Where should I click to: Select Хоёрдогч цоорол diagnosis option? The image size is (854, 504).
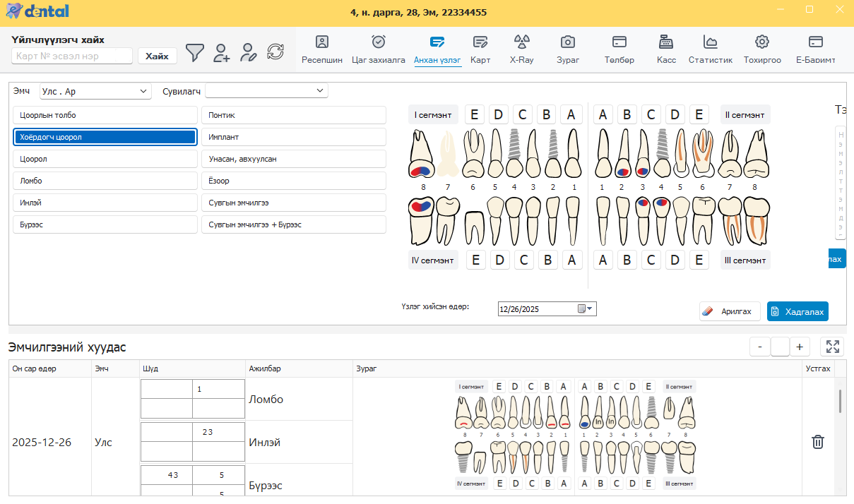pos(105,137)
